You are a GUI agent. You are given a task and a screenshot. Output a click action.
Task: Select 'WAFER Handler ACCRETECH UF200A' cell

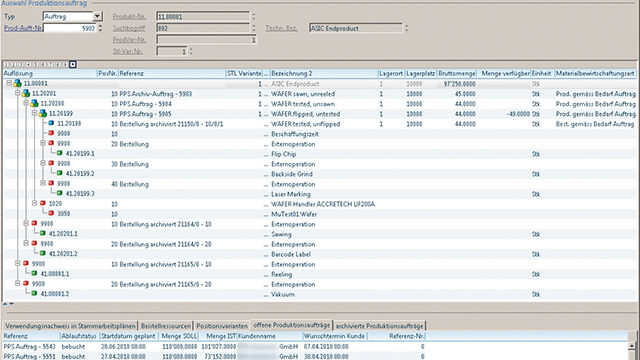[x=323, y=204]
